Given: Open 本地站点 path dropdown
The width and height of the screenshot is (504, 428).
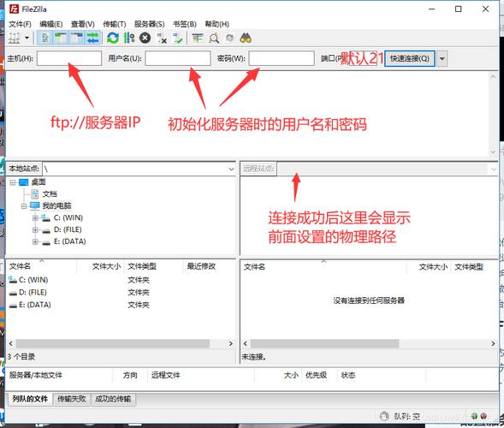Looking at the screenshot, I should click(231, 169).
